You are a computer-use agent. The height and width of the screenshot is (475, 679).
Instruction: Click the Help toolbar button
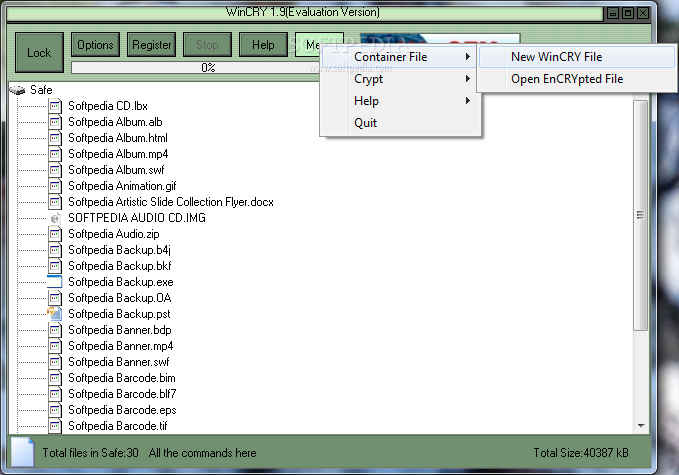(263, 45)
